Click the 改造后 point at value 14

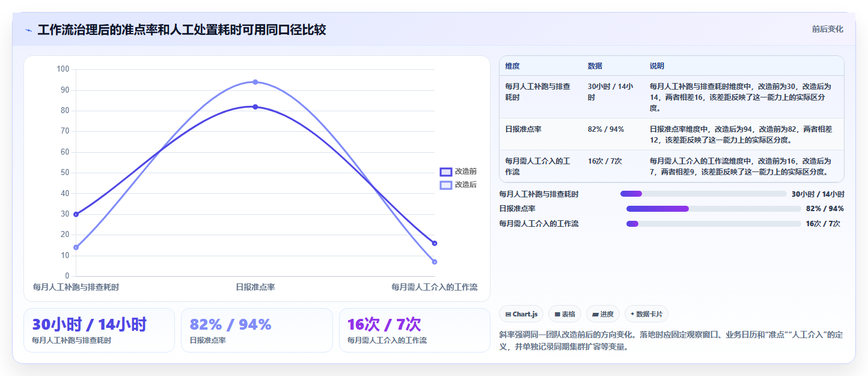pos(76,247)
